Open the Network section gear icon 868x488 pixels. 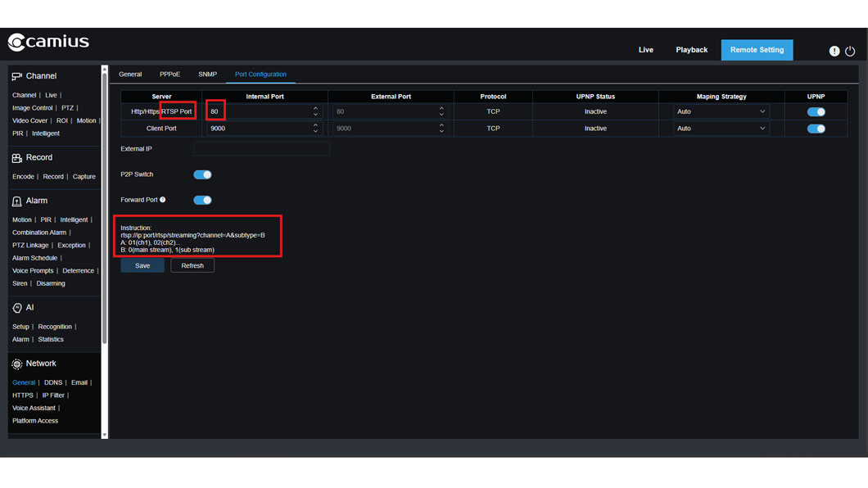point(16,363)
